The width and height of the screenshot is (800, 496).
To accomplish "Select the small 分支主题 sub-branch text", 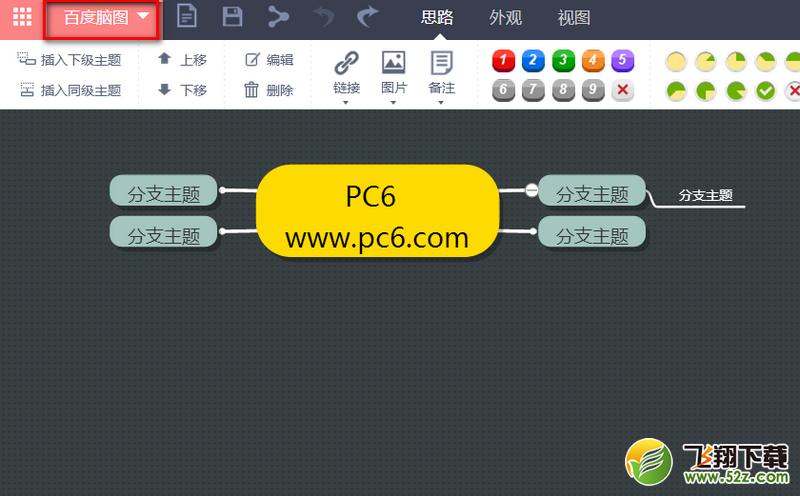I will (x=706, y=195).
